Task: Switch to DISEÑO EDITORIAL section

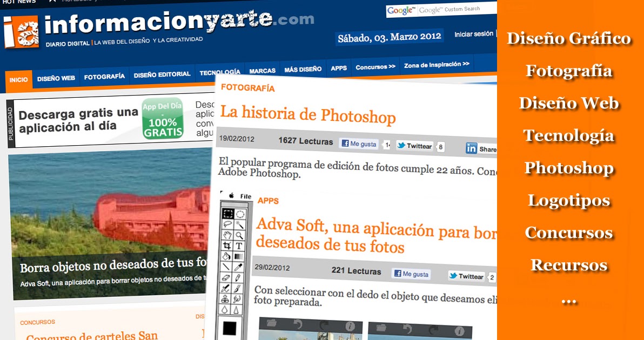Action: 162,74
